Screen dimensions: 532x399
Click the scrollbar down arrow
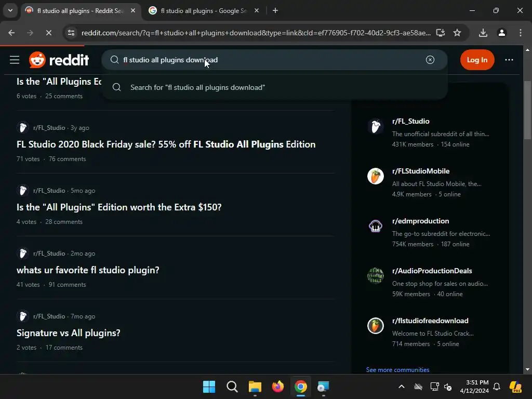click(x=527, y=369)
